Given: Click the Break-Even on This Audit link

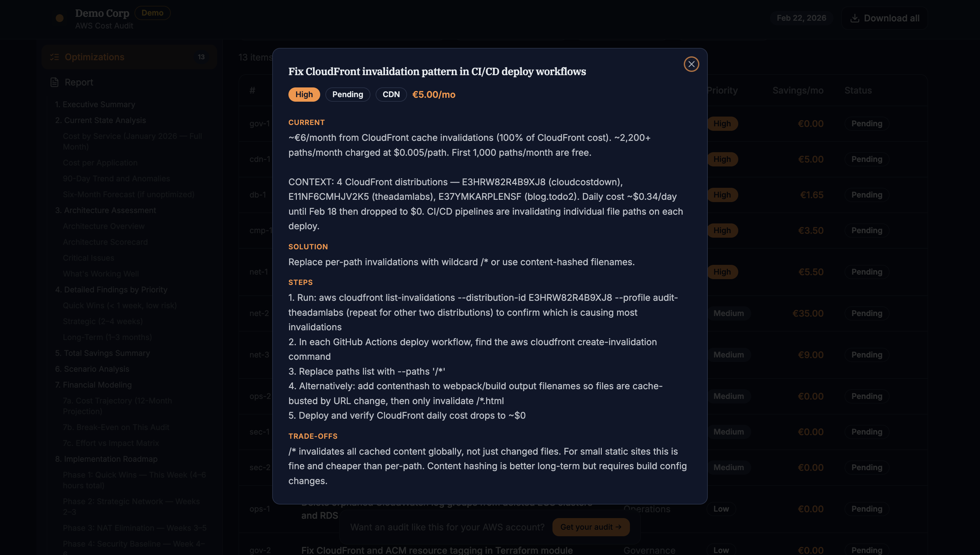Looking at the screenshot, I should (116, 427).
